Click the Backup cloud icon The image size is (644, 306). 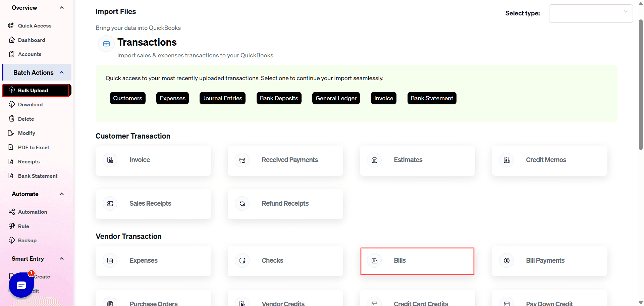coord(12,240)
